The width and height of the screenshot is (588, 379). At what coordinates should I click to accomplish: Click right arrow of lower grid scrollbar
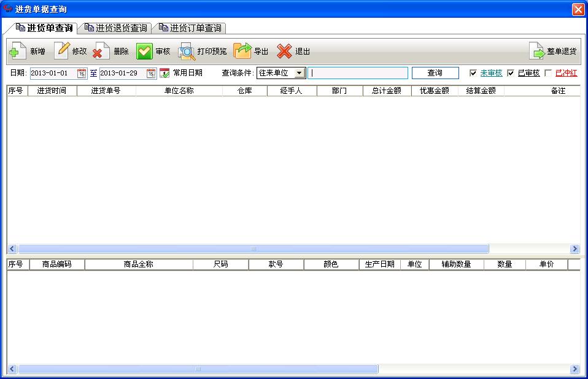(x=574, y=369)
